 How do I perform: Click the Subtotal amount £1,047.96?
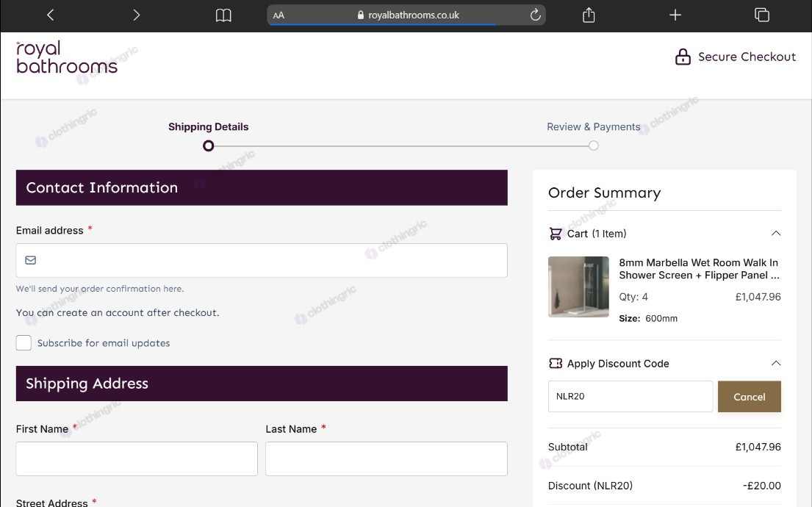[758, 447]
